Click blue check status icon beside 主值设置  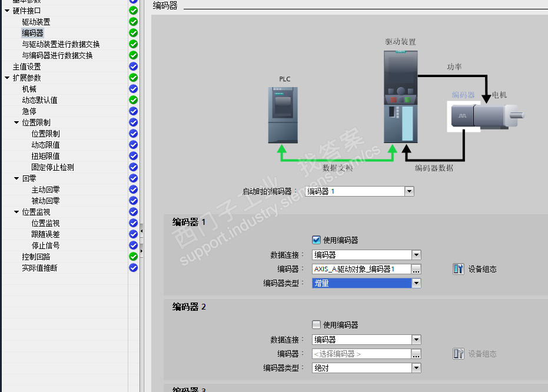[133, 67]
